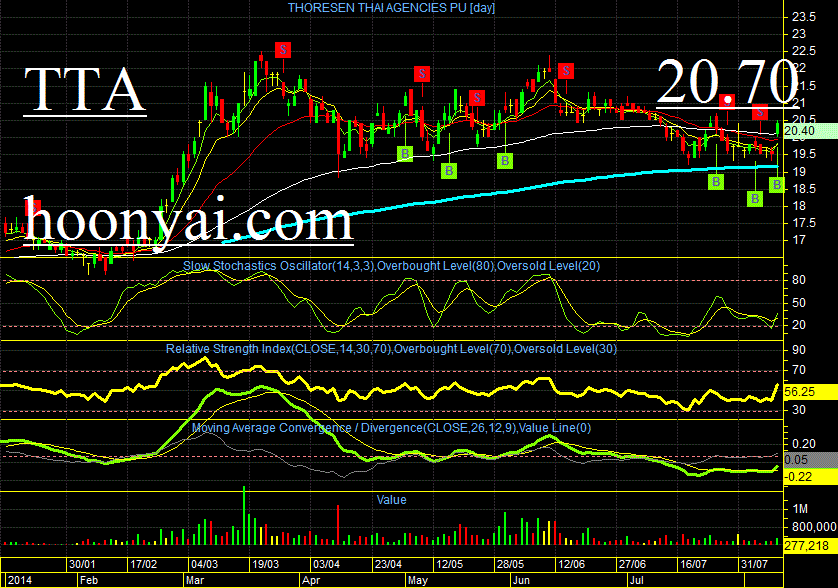Click the 18.5 price axis value
The height and width of the screenshot is (588, 838).
804,189
